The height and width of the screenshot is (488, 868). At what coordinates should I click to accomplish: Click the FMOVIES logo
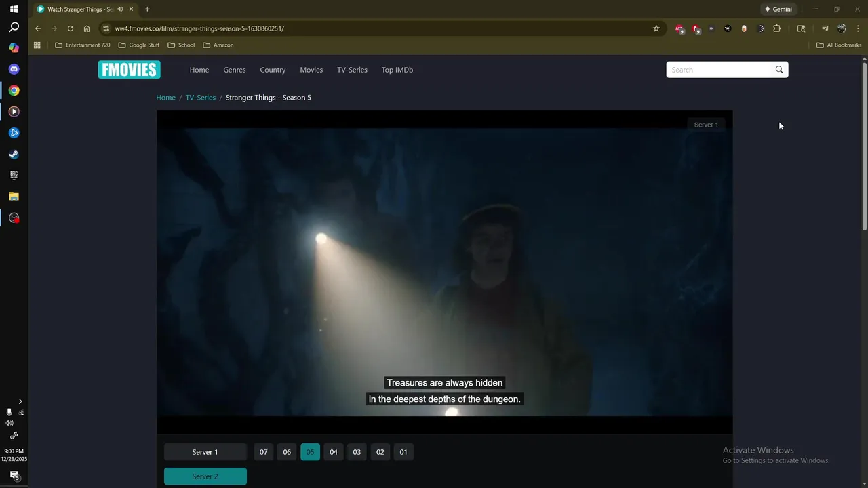pos(129,70)
